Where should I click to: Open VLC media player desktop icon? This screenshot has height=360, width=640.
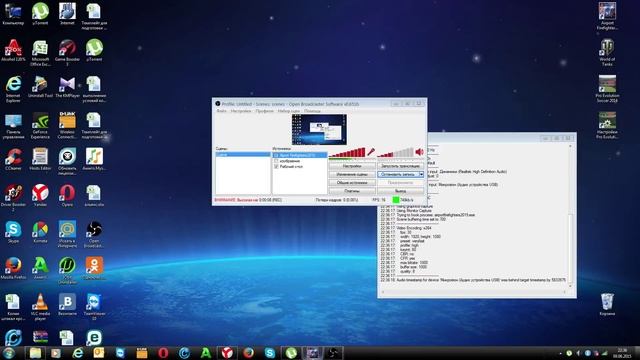click(40, 307)
